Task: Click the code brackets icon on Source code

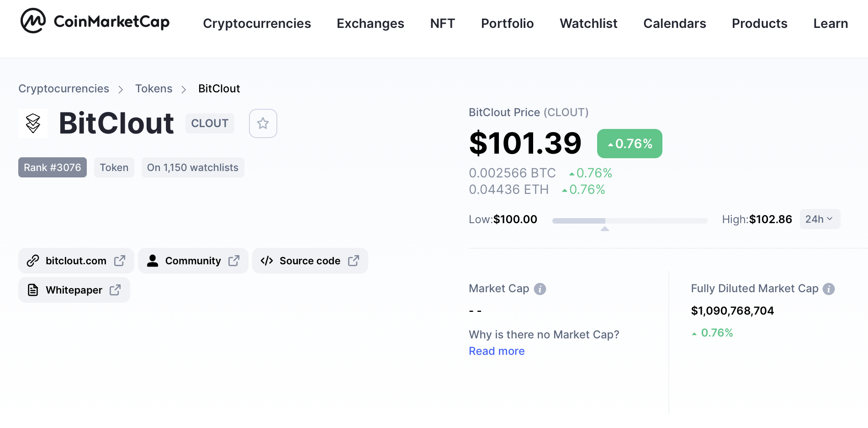Action: (267, 261)
